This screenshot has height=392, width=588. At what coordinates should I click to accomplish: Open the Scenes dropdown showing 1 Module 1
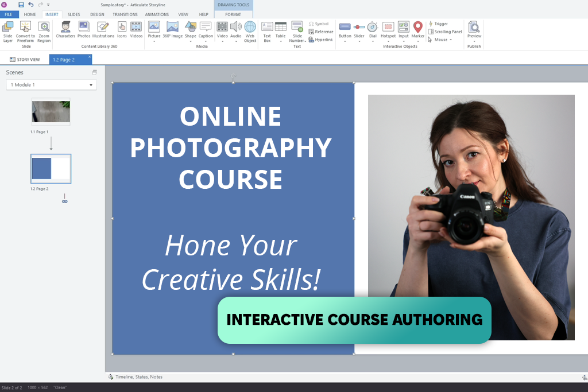click(51, 85)
